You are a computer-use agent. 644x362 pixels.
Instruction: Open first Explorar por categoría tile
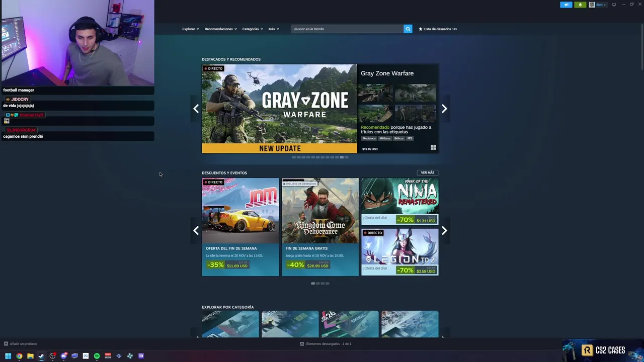230,324
